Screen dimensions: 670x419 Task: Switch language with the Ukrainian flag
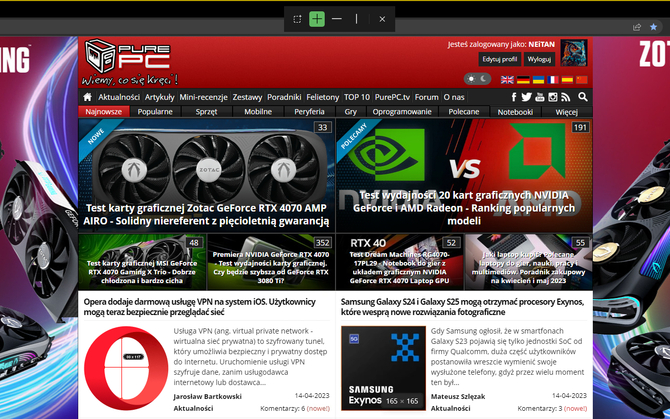pos(538,79)
